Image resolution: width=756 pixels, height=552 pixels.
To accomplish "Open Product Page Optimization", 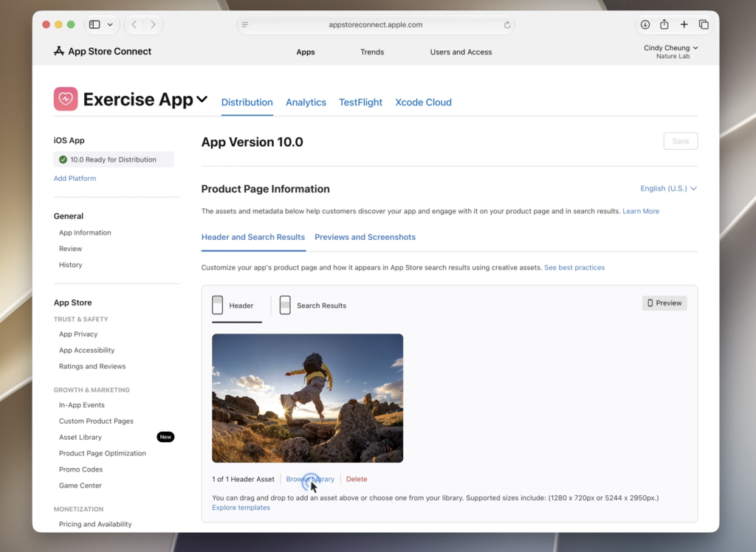I will pos(102,453).
